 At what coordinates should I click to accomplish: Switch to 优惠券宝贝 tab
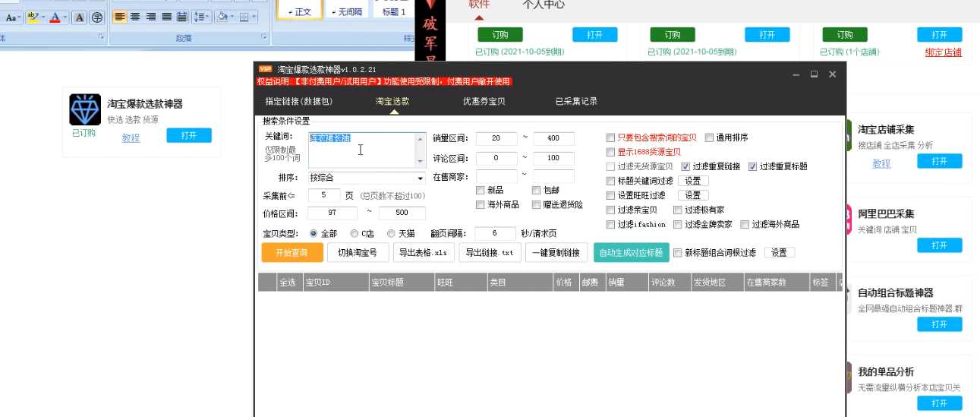[484, 101]
